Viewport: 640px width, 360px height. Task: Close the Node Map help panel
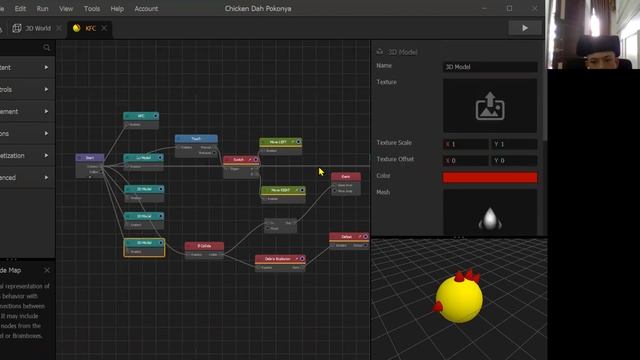[47, 270]
